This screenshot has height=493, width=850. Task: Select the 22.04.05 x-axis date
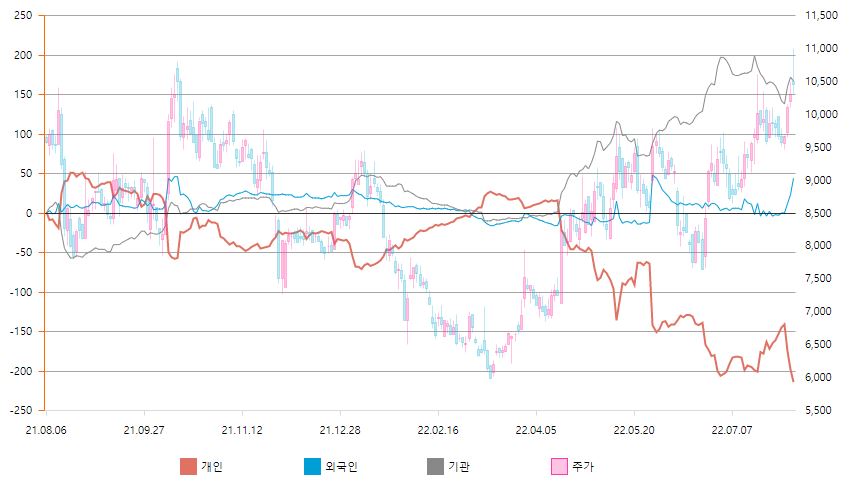click(x=535, y=428)
